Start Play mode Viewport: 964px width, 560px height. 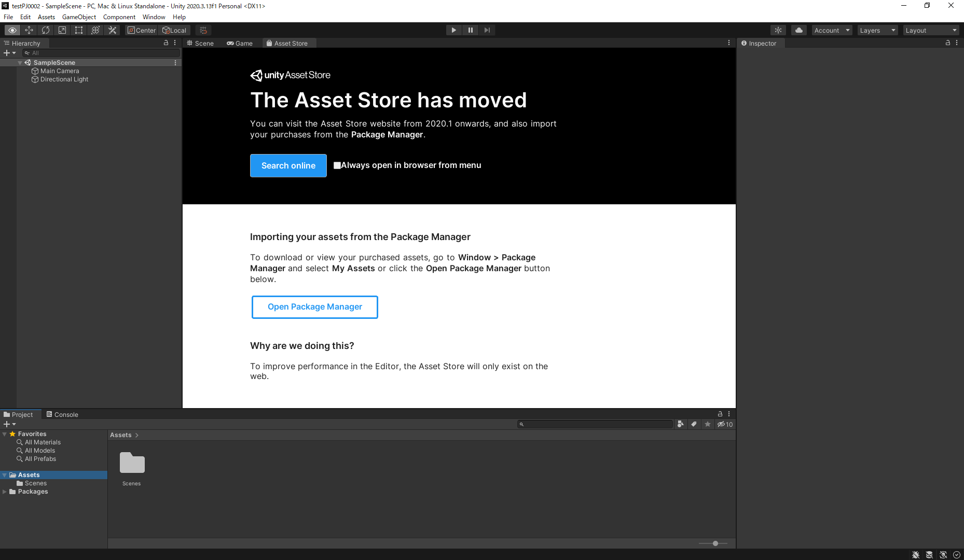(x=454, y=30)
